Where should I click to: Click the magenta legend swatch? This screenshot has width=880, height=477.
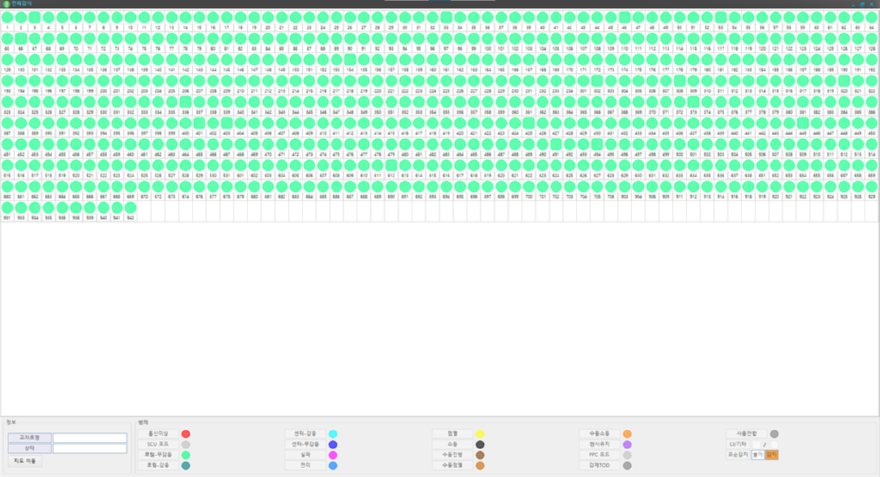coord(333,455)
